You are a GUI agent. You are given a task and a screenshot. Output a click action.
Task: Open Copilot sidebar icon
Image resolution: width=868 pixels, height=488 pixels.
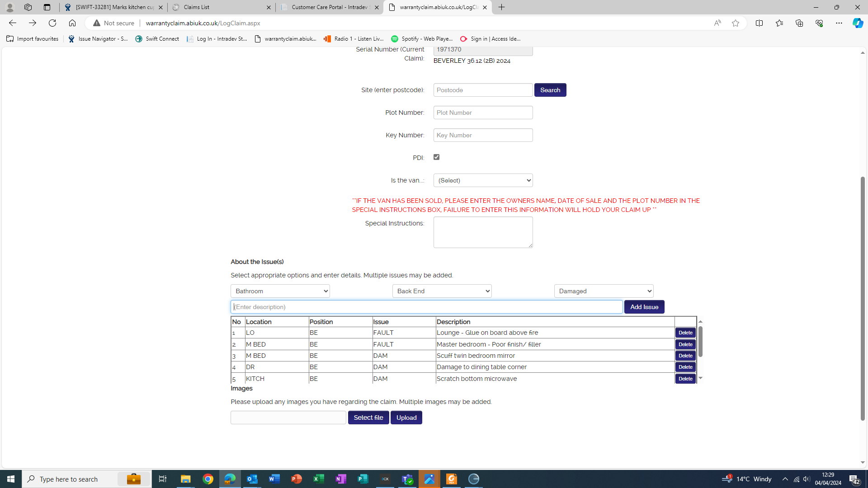click(x=858, y=23)
